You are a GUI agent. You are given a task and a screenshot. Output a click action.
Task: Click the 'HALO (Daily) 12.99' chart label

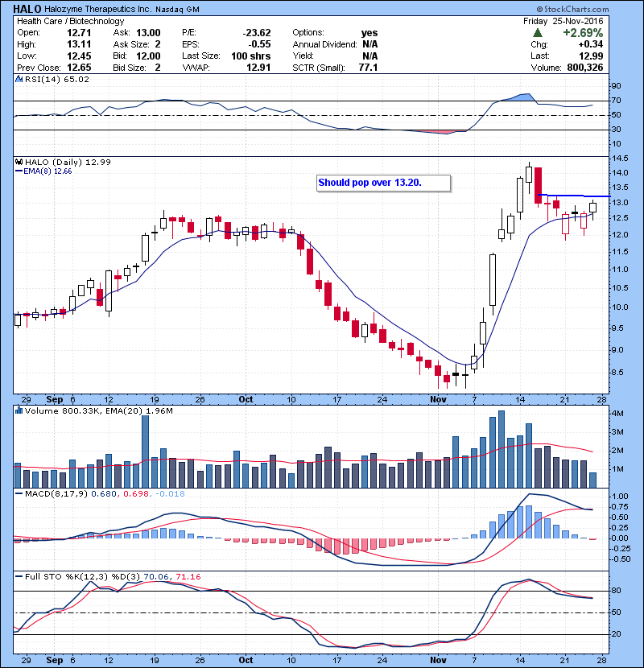pyautogui.click(x=68, y=162)
